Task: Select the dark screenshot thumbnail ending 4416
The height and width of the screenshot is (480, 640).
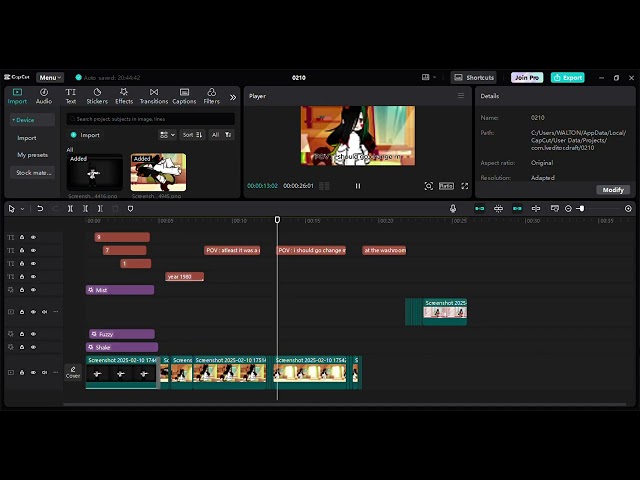Action: [x=94, y=172]
